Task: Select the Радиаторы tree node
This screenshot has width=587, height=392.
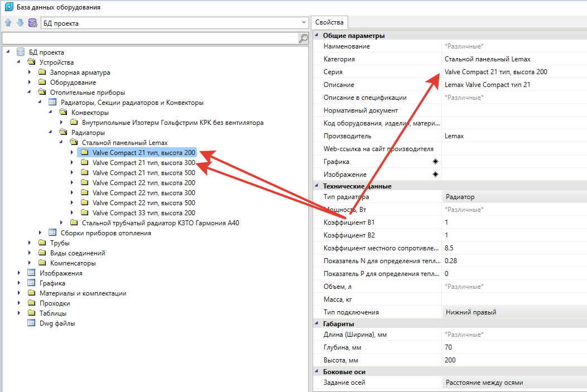Action: 88,133
